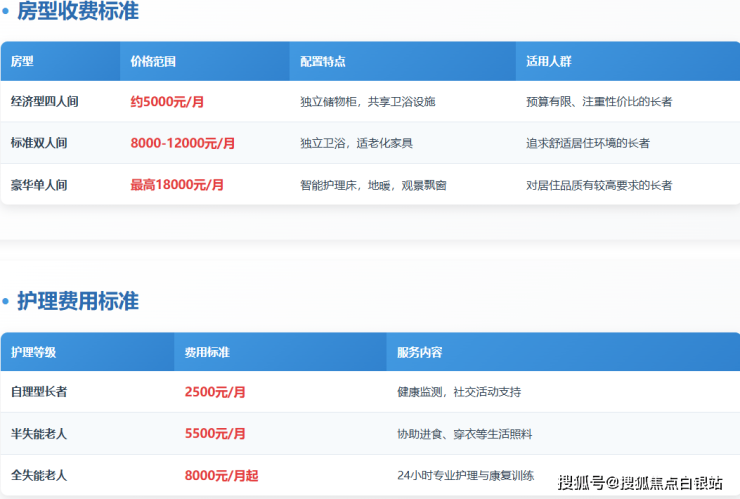
Task: Click the 适用人群 column header
Action: [549, 61]
